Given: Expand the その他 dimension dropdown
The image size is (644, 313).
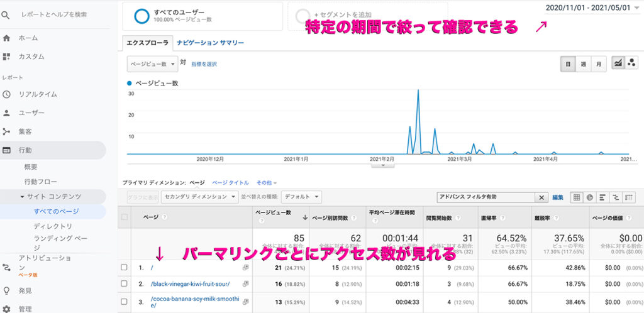Looking at the screenshot, I should coord(267,182).
